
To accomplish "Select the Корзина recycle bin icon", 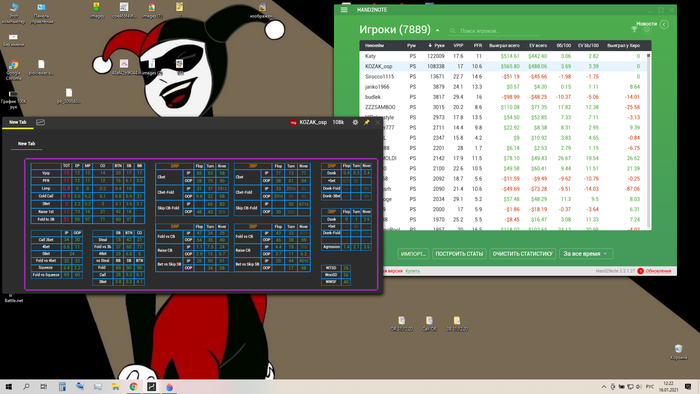I will [x=678, y=352].
